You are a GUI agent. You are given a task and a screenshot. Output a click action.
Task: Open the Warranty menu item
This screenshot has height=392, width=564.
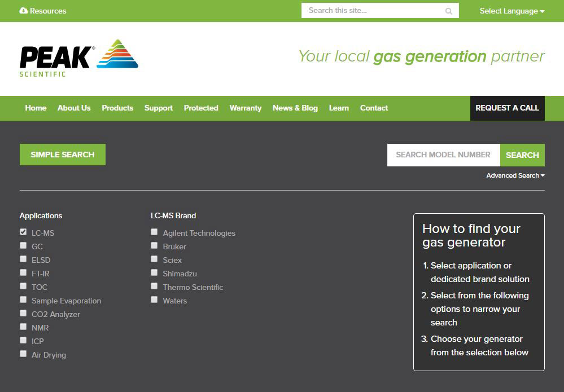(246, 108)
